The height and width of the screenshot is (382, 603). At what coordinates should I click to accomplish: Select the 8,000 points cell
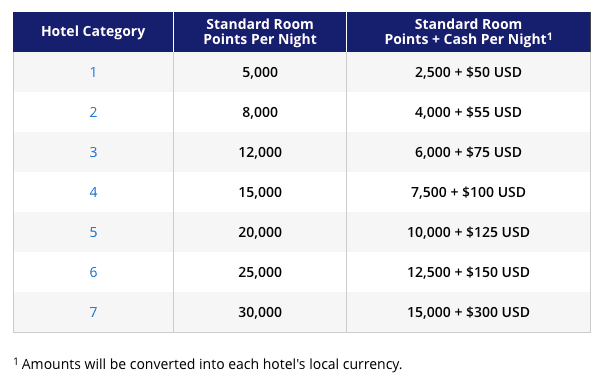click(x=260, y=112)
